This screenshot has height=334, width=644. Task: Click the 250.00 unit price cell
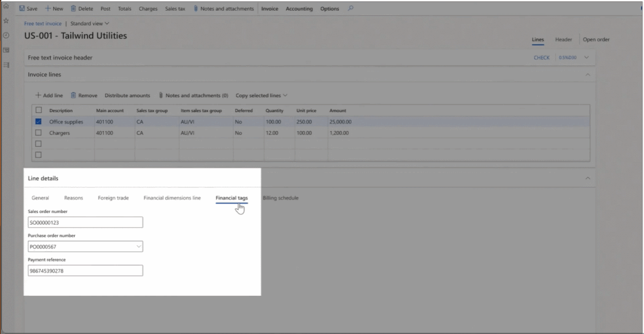[304, 122]
